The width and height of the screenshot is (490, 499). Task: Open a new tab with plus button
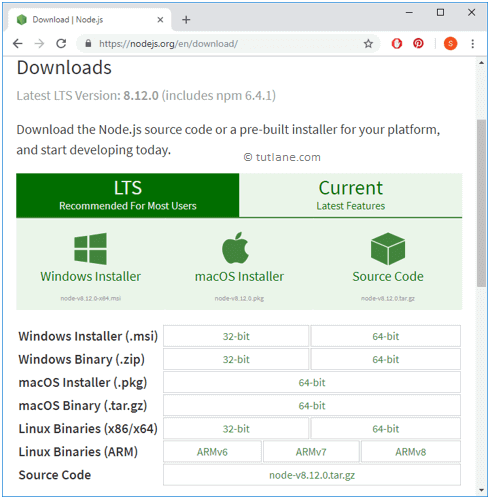[186, 20]
